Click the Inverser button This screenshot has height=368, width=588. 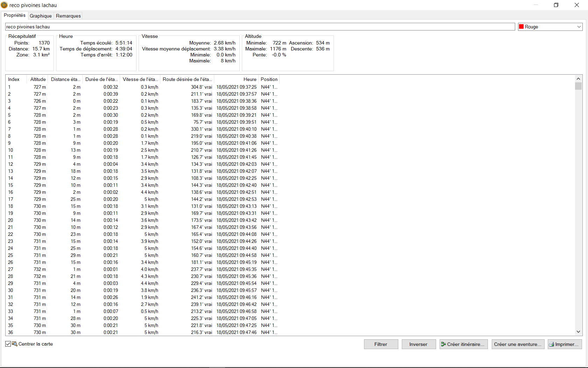pos(419,344)
